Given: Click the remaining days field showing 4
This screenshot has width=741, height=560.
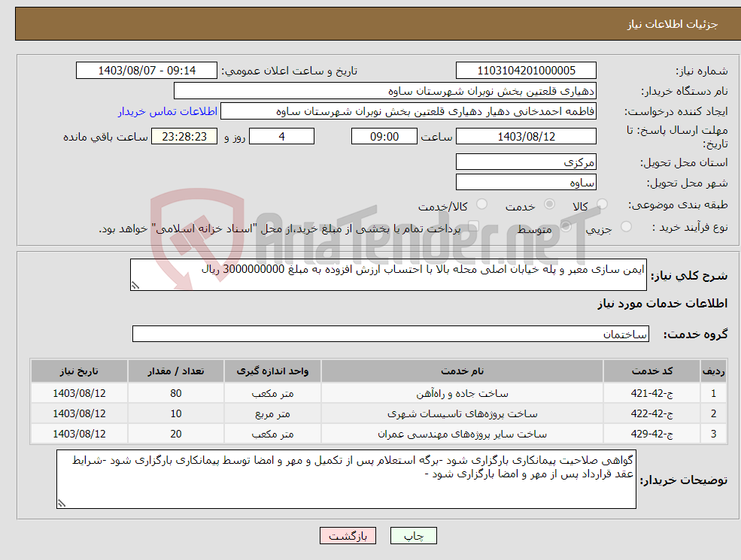Looking at the screenshot, I should point(281,137).
